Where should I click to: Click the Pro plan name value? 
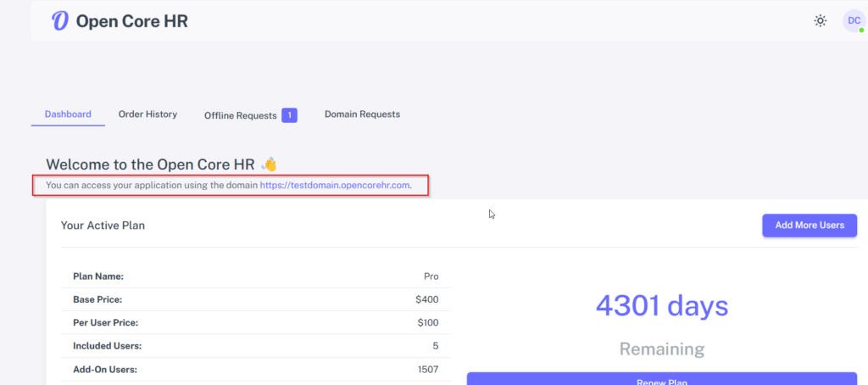pos(431,276)
